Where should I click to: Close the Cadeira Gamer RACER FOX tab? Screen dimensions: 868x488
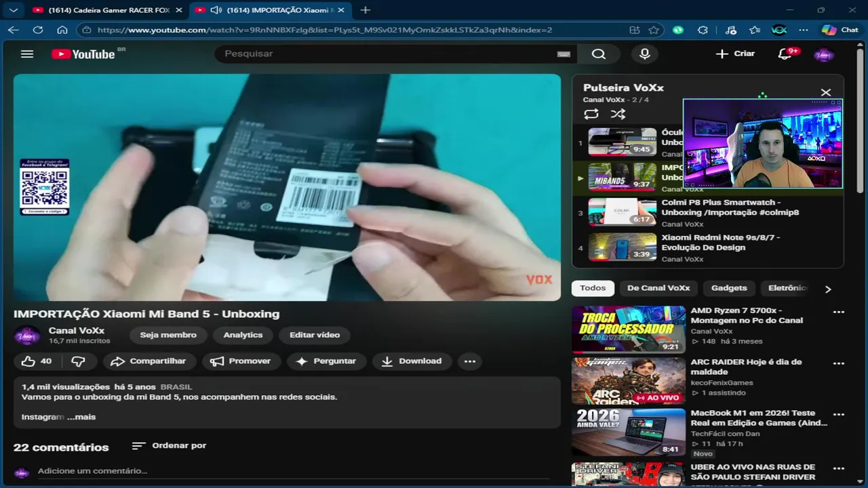click(x=179, y=10)
